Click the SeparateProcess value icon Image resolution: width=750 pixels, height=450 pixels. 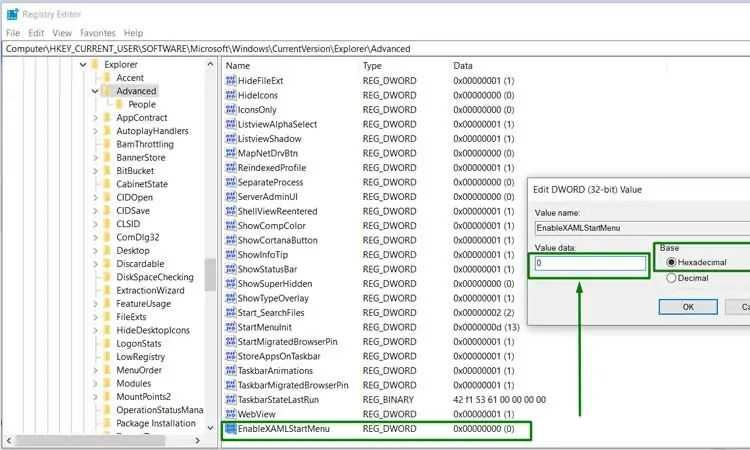coord(231,182)
